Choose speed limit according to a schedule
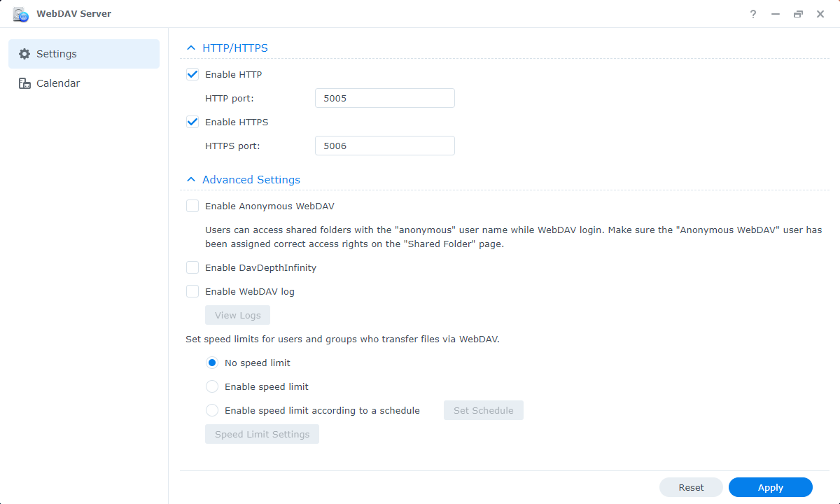The height and width of the screenshot is (504, 840). point(212,410)
